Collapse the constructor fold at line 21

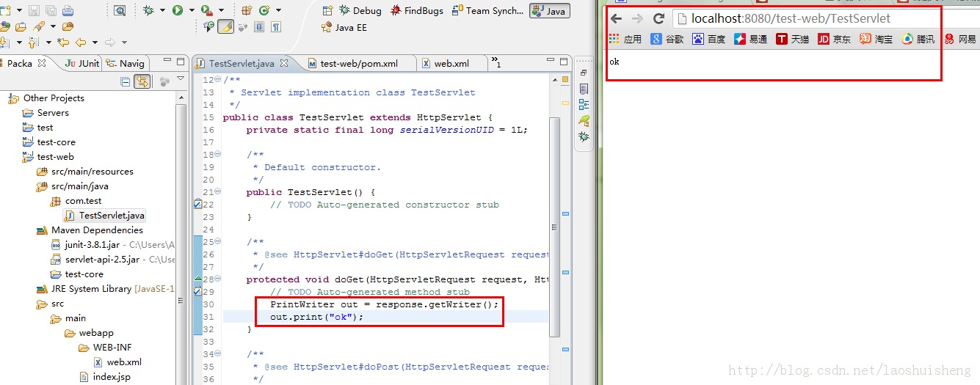[x=218, y=192]
